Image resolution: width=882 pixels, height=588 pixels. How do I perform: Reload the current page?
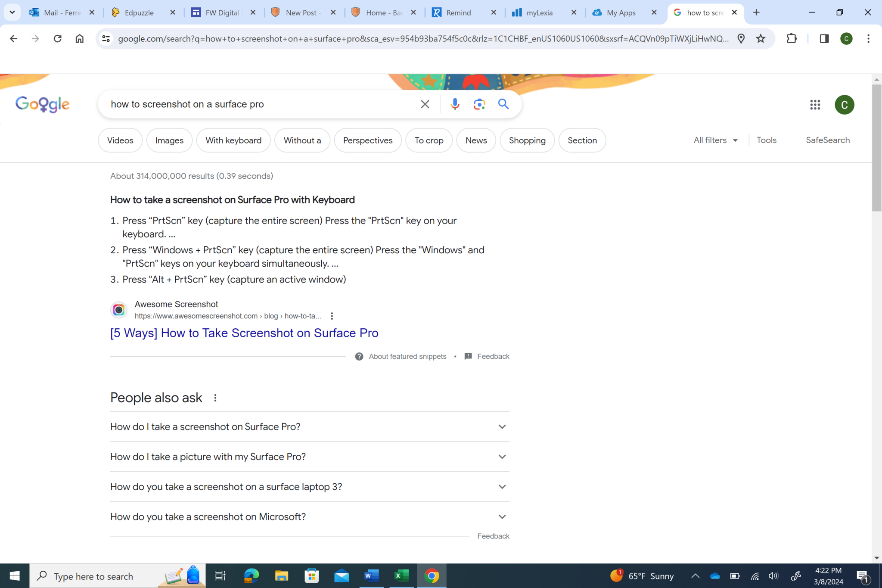tap(57, 39)
